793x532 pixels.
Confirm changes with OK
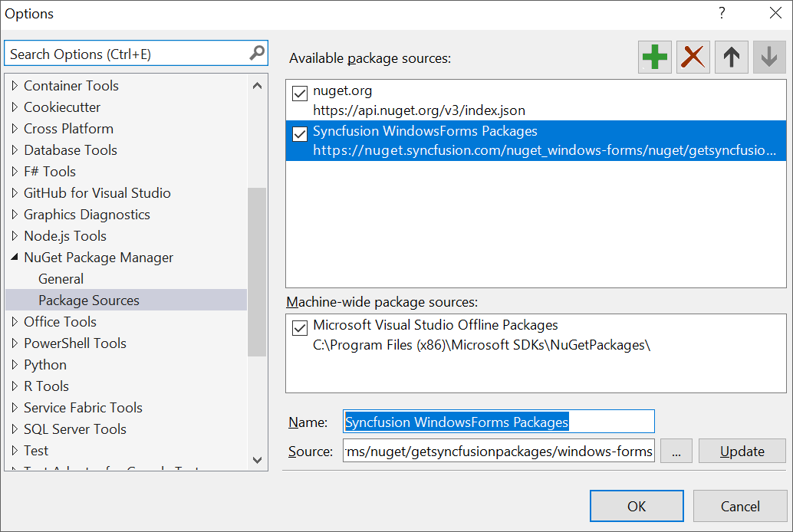point(636,506)
